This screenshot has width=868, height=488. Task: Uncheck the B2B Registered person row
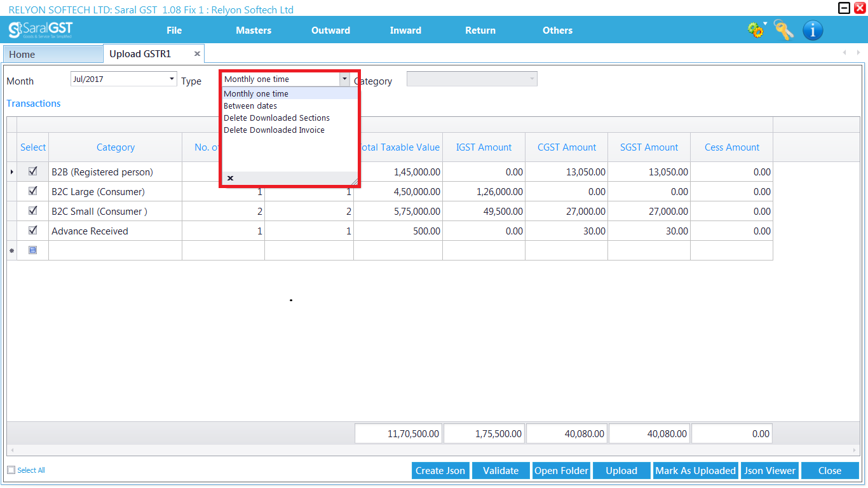32,172
